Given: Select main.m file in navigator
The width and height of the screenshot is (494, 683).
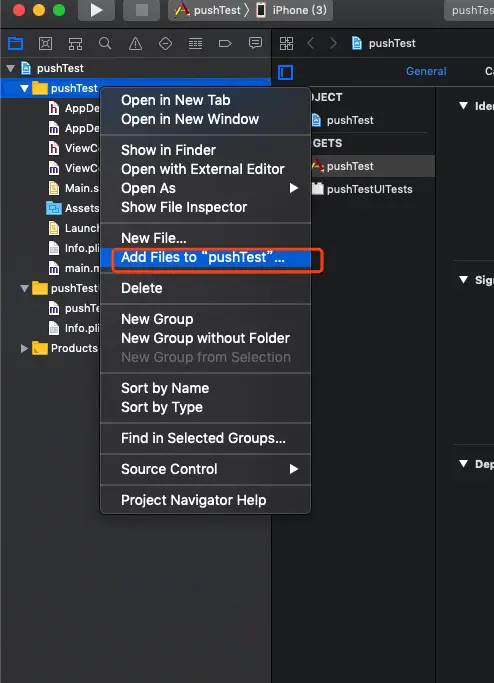Looking at the screenshot, I should pos(74,268).
